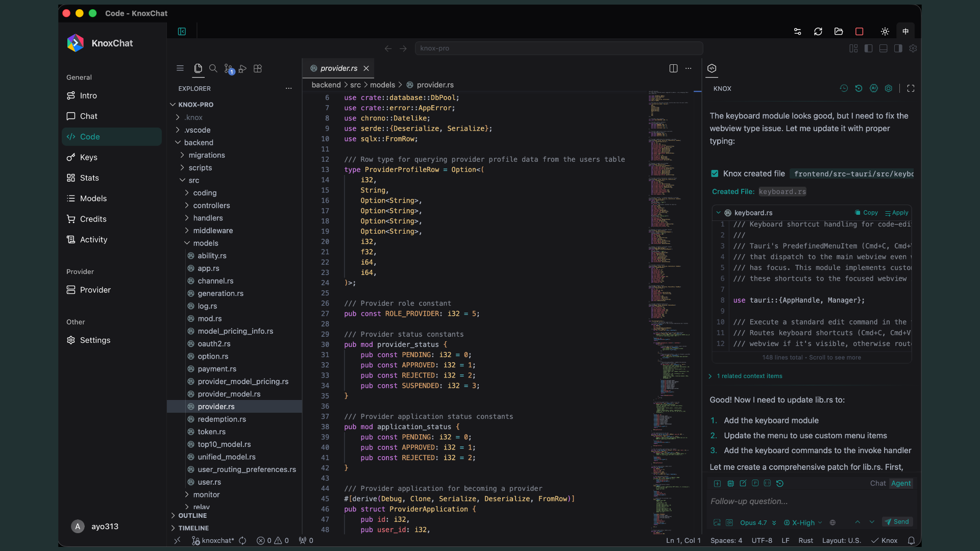Uncheck the 'Knox created file' checkbox

(x=715, y=174)
